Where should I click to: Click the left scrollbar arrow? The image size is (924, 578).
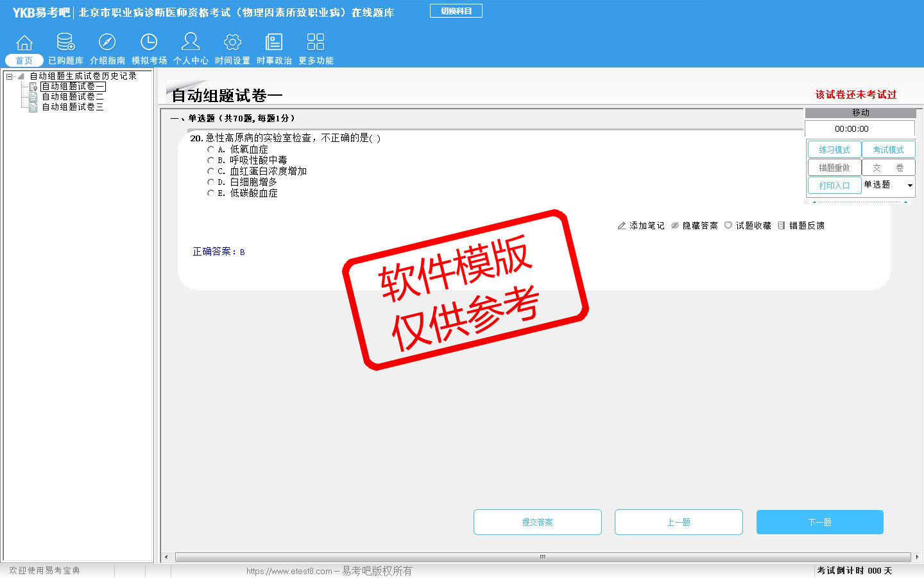[x=167, y=557]
